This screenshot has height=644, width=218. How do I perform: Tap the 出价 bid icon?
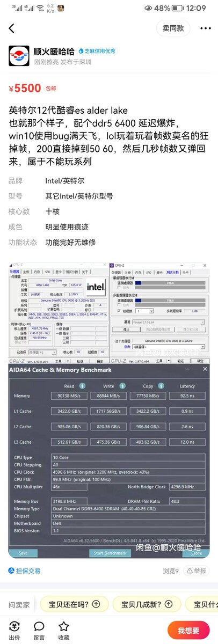coord(14,631)
